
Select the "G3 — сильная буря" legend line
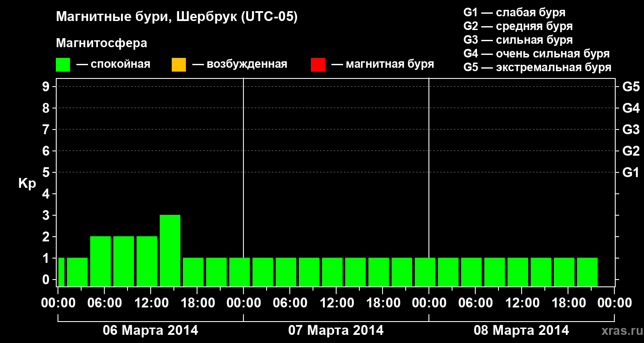point(518,40)
